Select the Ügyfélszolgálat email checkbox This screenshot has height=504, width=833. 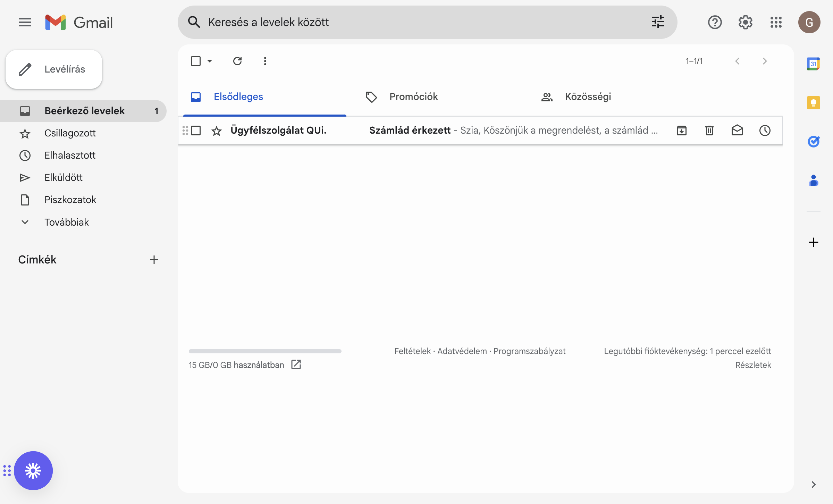click(x=196, y=131)
